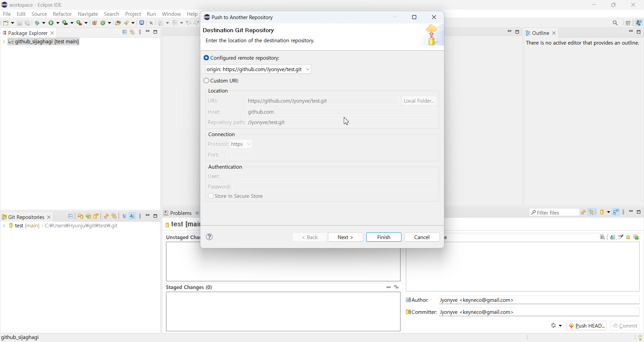Click the Run with Coverage toolbar icon
Image resolution: width=644 pixels, height=342 pixels.
(65, 23)
